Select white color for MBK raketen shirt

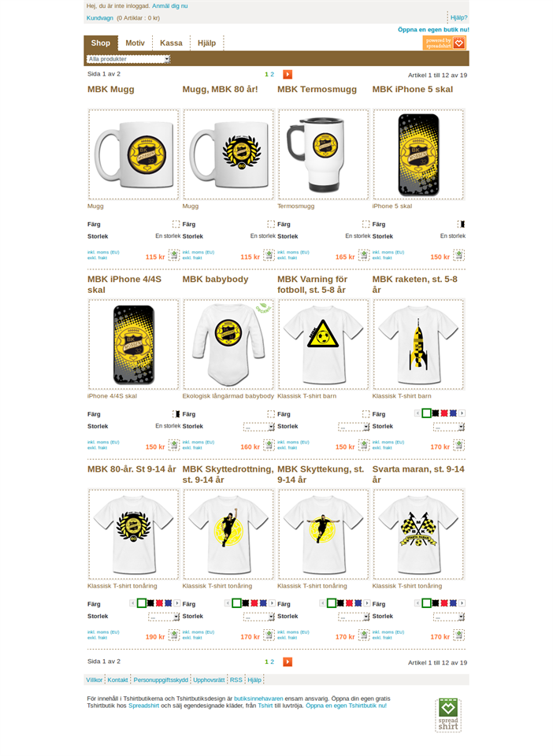pyautogui.click(x=426, y=413)
